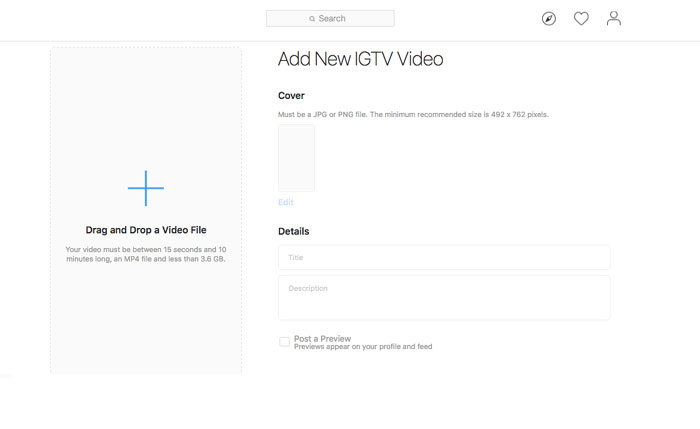700x429 pixels.
Task: Click the Cover section heading
Action: coord(291,96)
